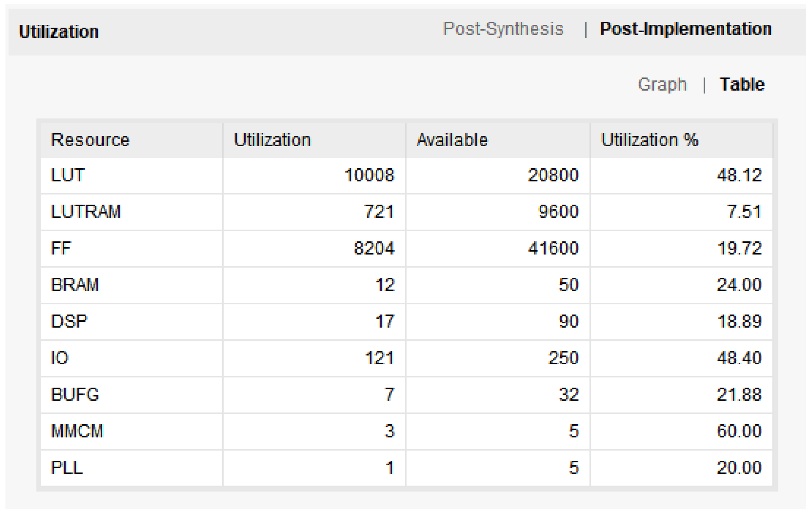This screenshot has height=514, width=812.
Task: Select the LUTRAM resource row
Action: (86, 212)
